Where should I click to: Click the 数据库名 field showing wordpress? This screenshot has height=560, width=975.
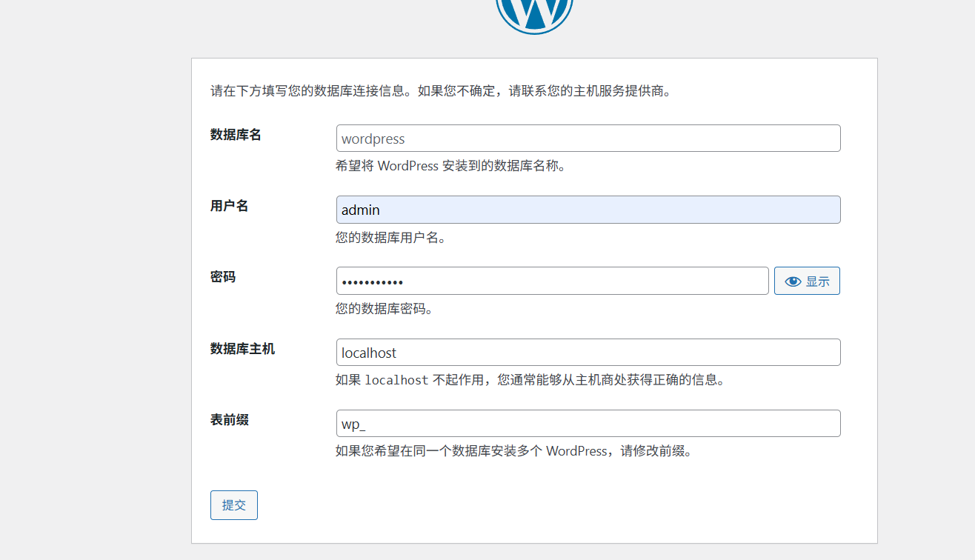[x=588, y=139]
